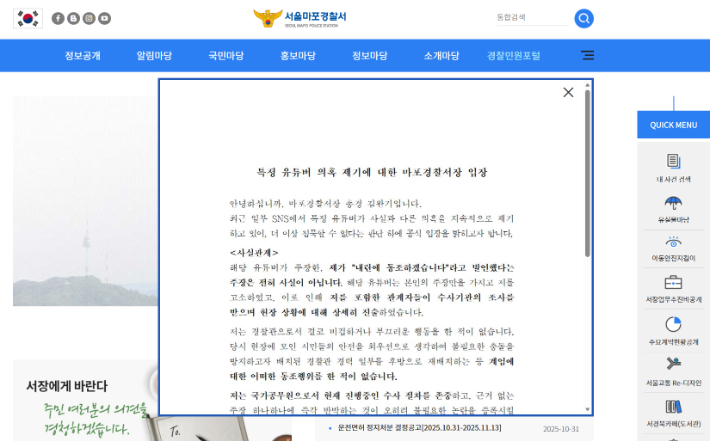
Task: Expand the full site menu hamburger
Action: pyautogui.click(x=587, y=56)
